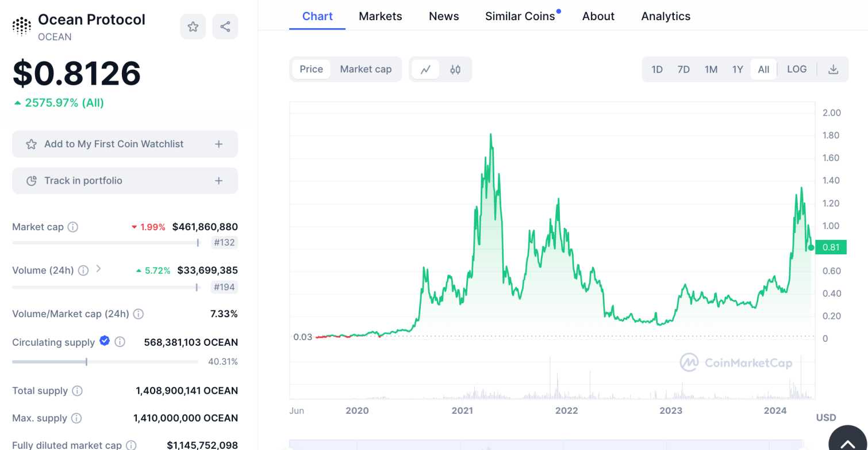The width and height of the screenshot is (868, 450).
Task: Click Max. supply info icon
Action: pos(76,418)
